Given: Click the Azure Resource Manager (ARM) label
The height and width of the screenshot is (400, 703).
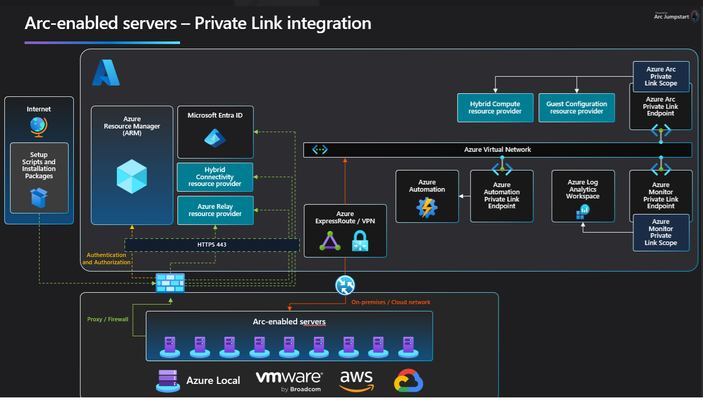Looking at the screenshot, I should 132,126.
